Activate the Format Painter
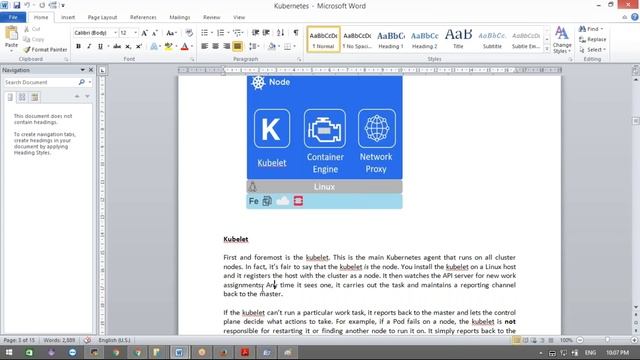Image resolution: width=640 pixels, height=360 pixels. point(45,49)
